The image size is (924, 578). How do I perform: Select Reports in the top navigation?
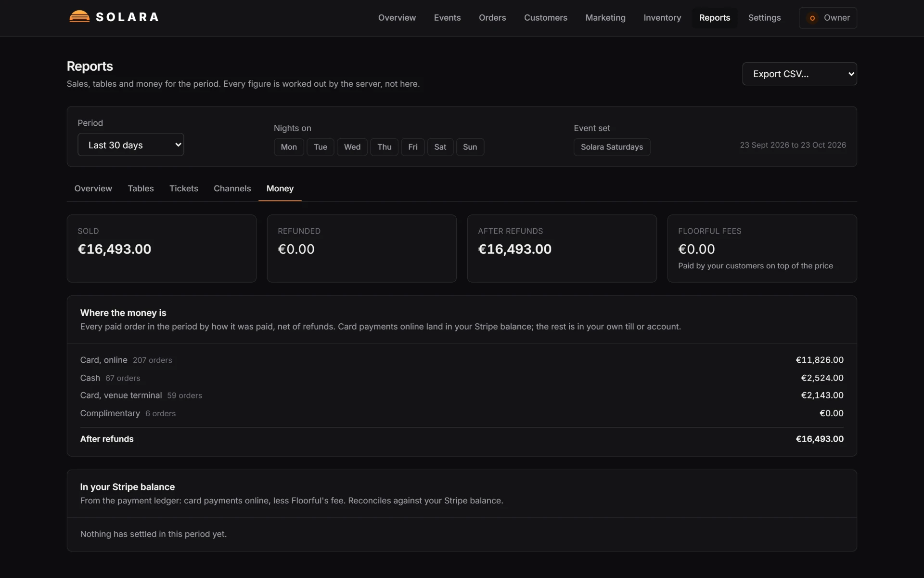[x=715, y=18]
